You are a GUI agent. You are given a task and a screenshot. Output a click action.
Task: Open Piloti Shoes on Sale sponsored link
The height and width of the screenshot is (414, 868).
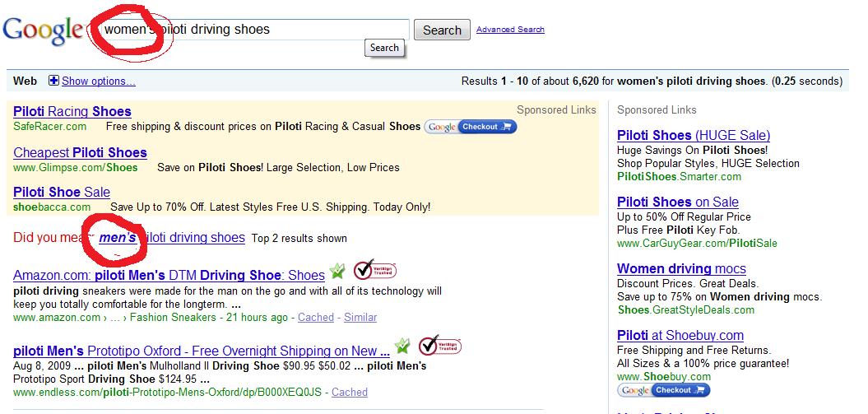[x=678, y=202]
